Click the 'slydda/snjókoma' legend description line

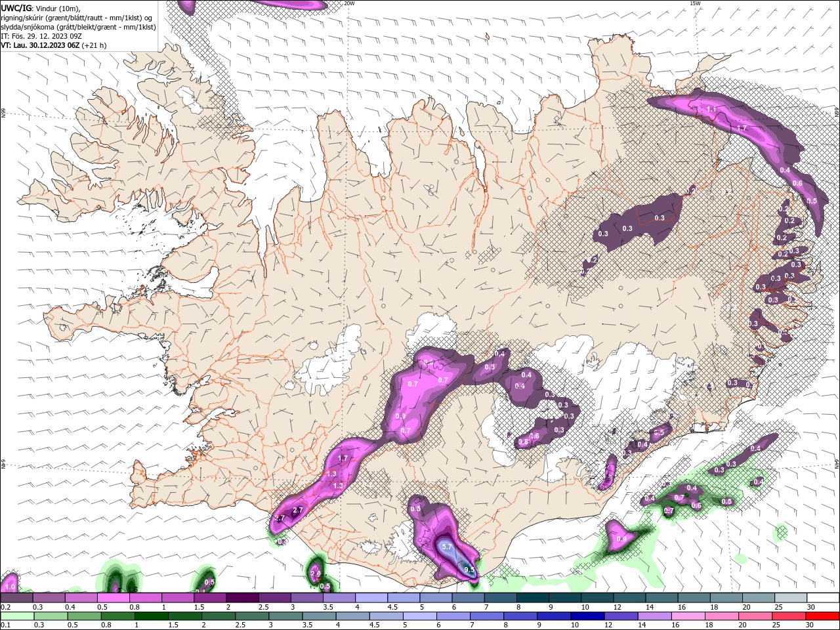(78, 27)
